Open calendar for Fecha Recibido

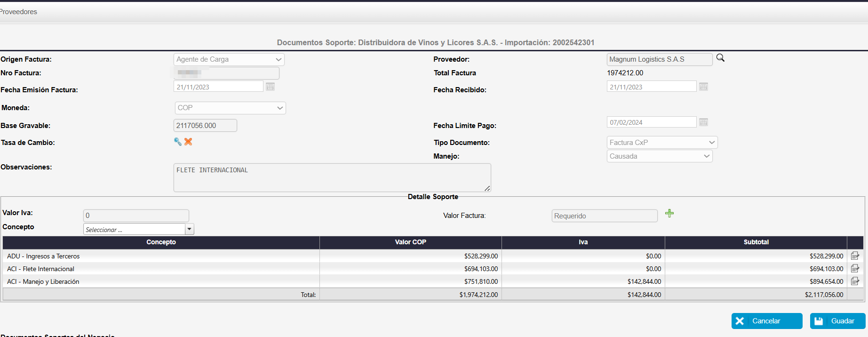point(703,87)
